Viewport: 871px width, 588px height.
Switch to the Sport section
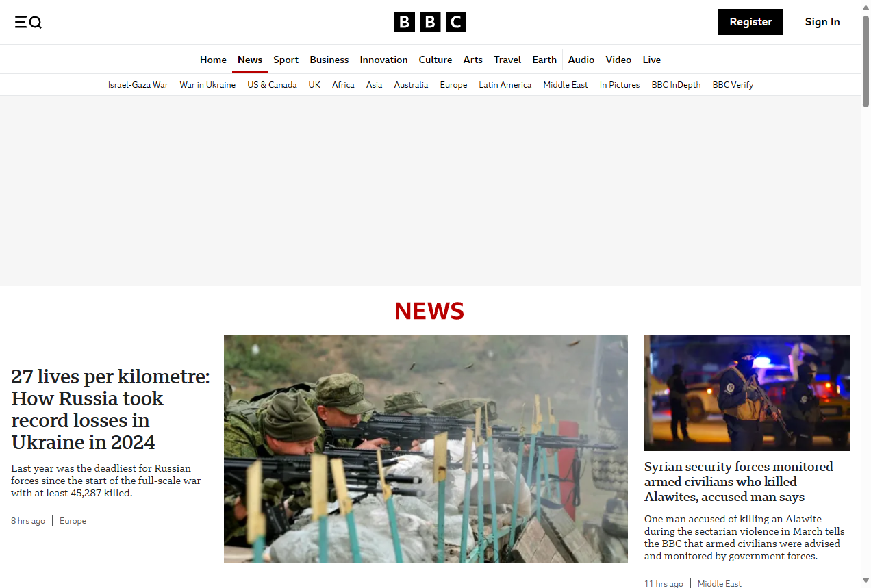[286, 60]
